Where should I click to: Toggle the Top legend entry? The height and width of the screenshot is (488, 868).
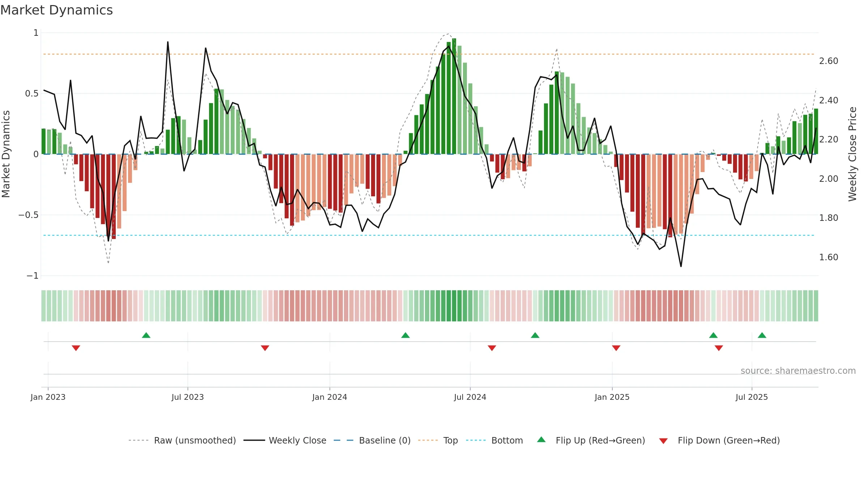[438, 440]
